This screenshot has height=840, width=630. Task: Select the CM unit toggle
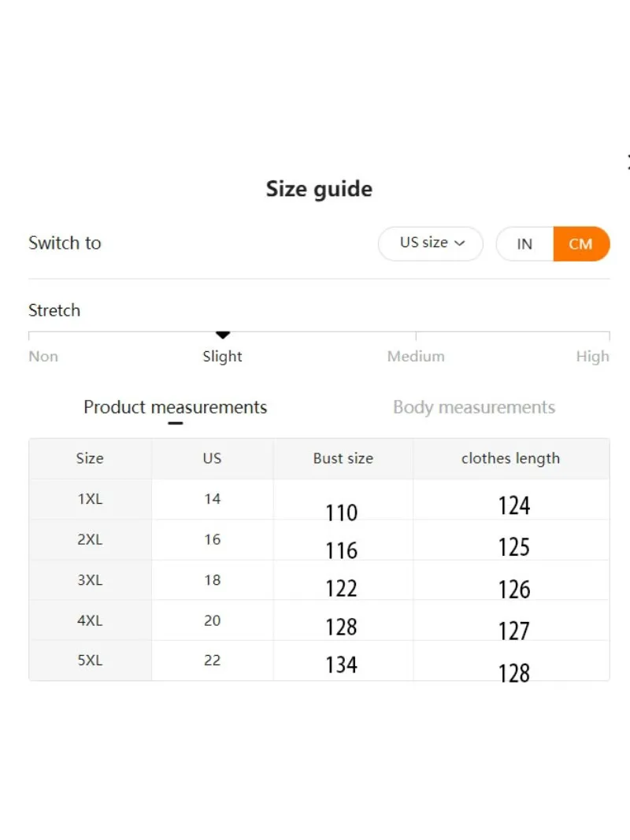(x=581, y=244)
